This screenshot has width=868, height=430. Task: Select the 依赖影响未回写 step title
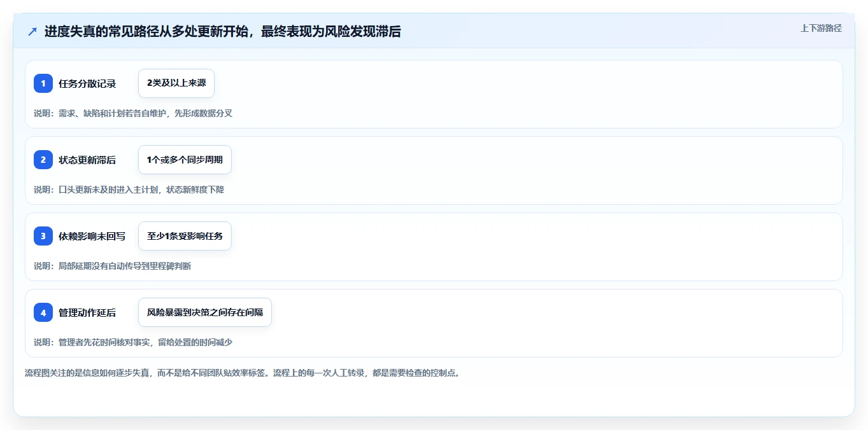92,236
